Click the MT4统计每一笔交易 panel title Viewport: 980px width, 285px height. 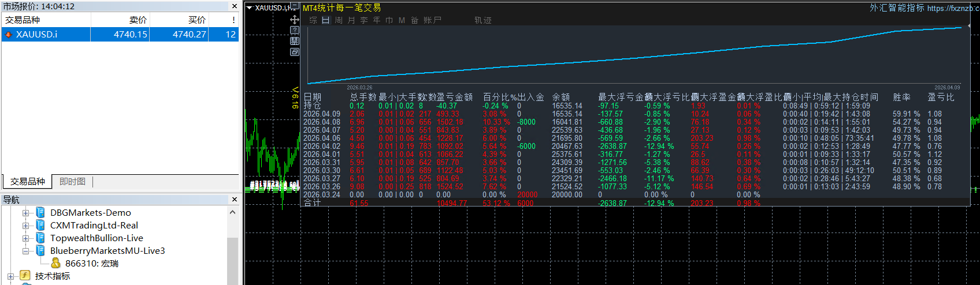(341, 8)
